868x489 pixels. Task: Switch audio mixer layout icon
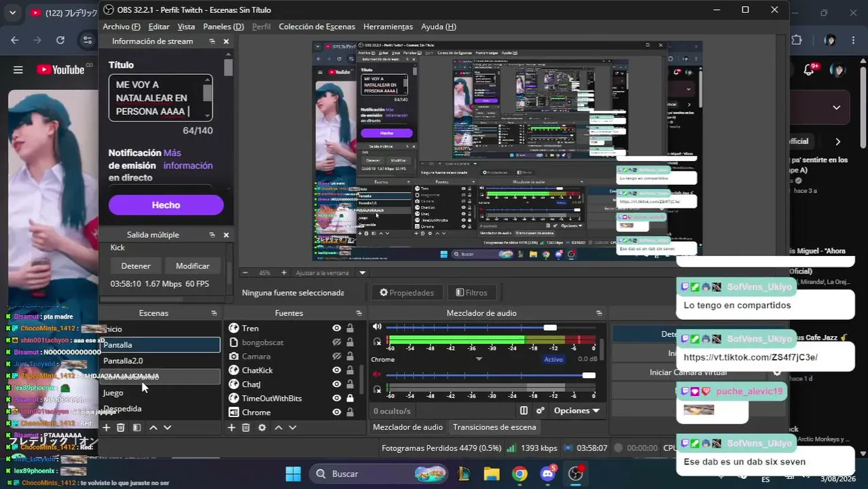click(x=524, y=410)
